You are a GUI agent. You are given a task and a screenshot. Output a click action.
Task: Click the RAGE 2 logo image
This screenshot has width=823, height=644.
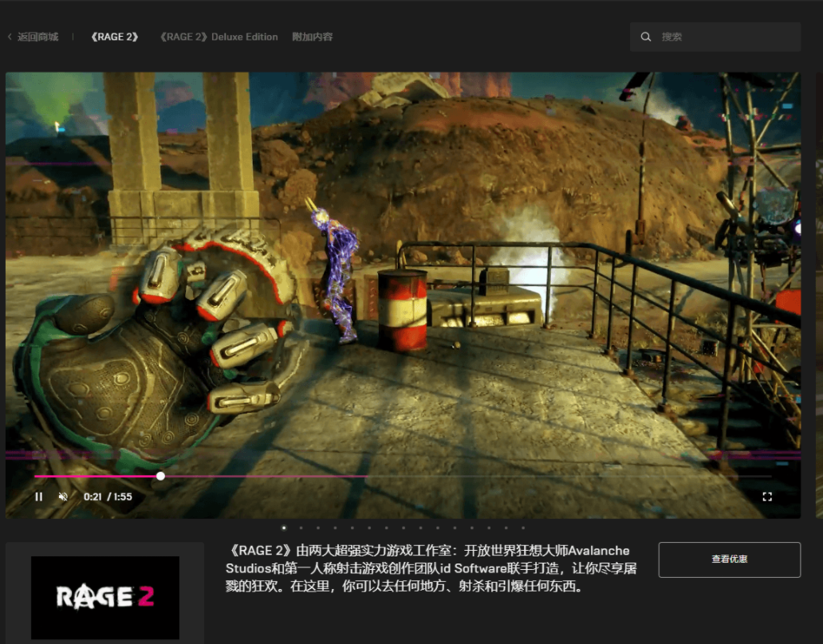(x=104, y=597)
